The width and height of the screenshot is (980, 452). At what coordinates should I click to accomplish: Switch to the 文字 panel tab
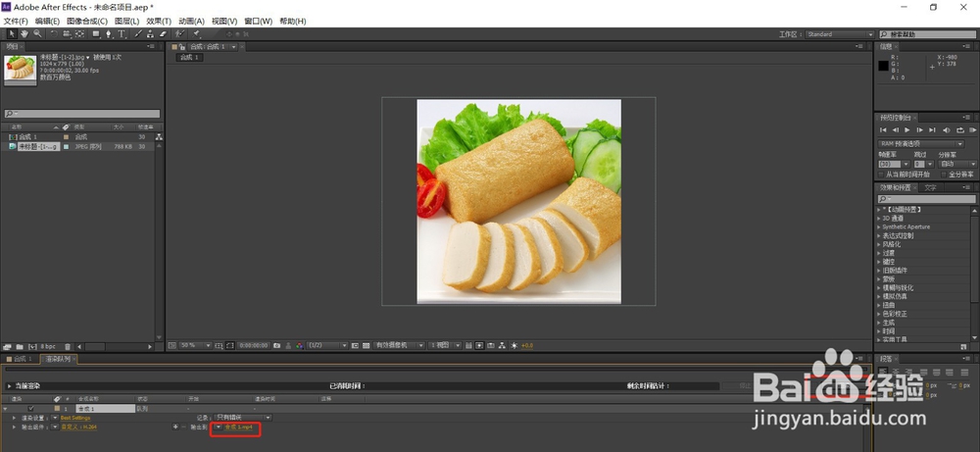click(x=931, y=187)
